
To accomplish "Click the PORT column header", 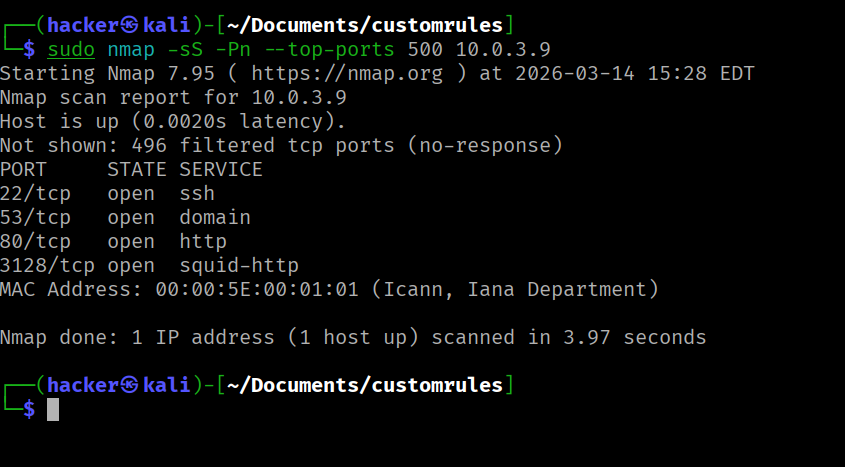I will click(x=24, y=169).
